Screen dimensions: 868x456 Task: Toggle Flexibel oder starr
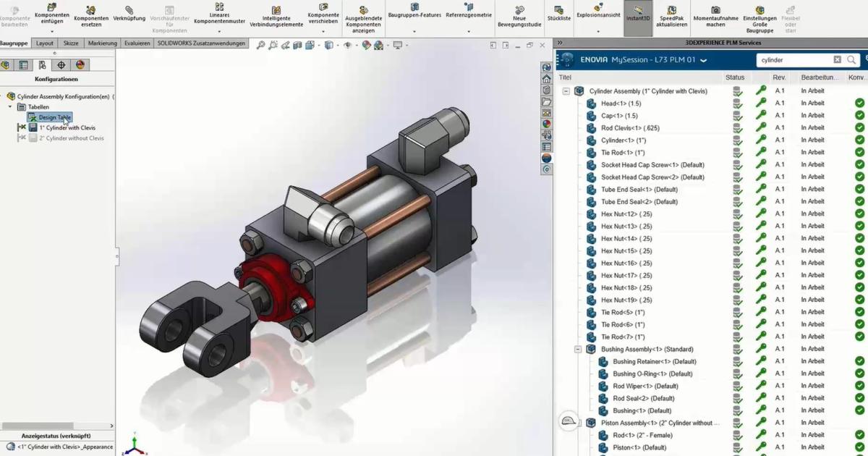click(791, 16)
